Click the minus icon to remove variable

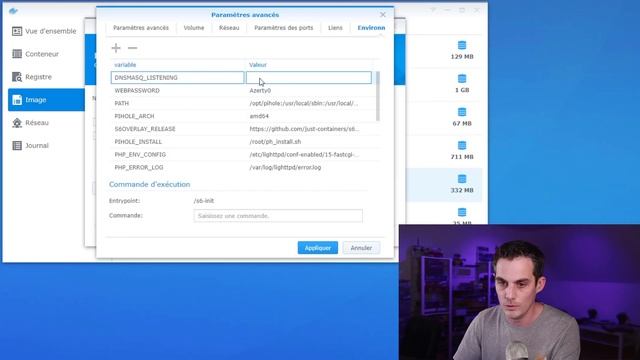point(132,48)
